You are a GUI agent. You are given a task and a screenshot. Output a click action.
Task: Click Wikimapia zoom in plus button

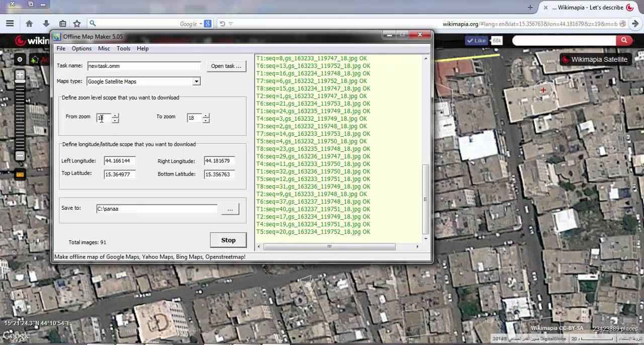click(x=20, y=75)
